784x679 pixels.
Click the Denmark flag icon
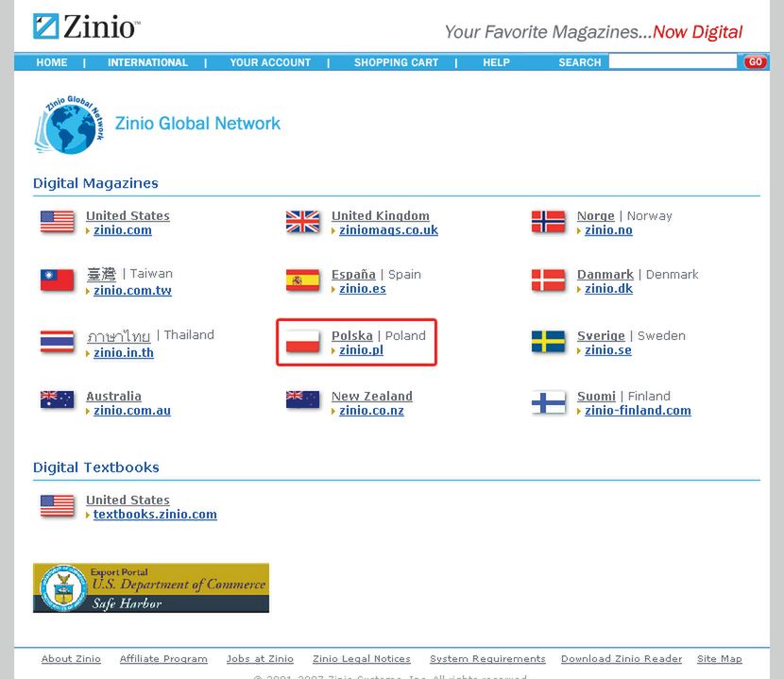pos(548,280)
